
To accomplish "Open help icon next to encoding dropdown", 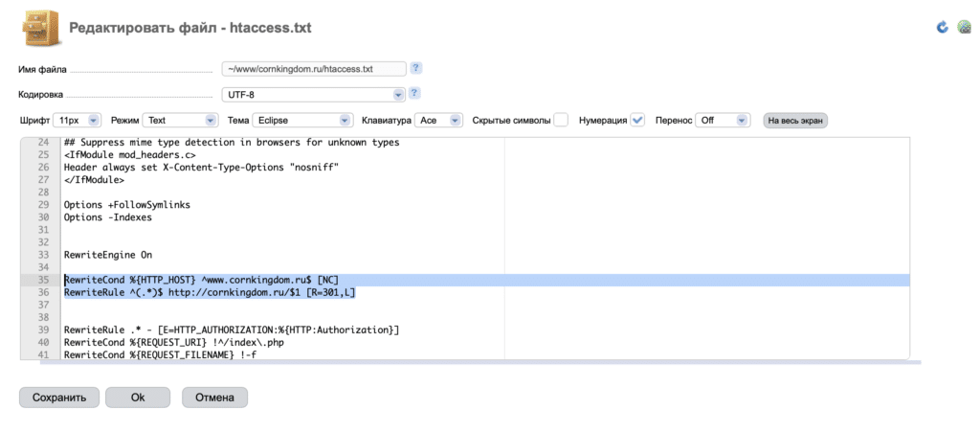I will (x=414, y=94).
